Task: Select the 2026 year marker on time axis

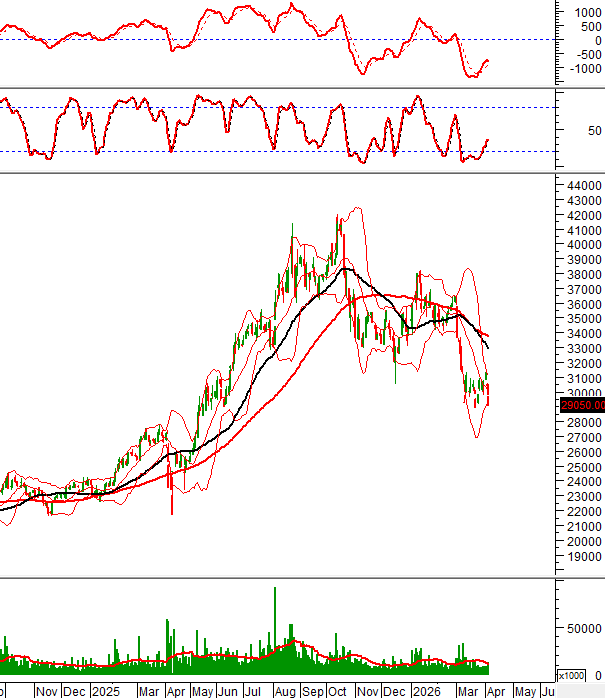Action: [x=427, y=690]
